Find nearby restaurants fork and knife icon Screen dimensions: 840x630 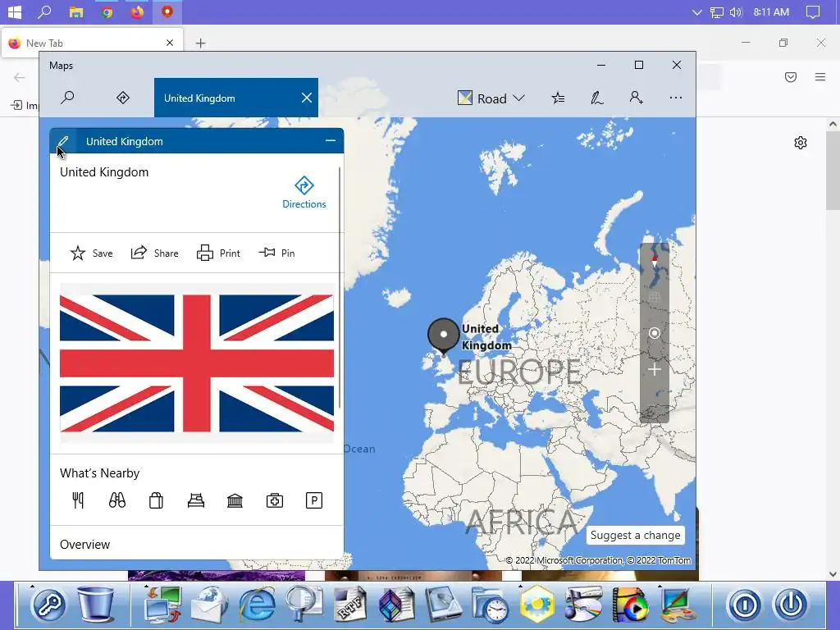tap(78, 500)
